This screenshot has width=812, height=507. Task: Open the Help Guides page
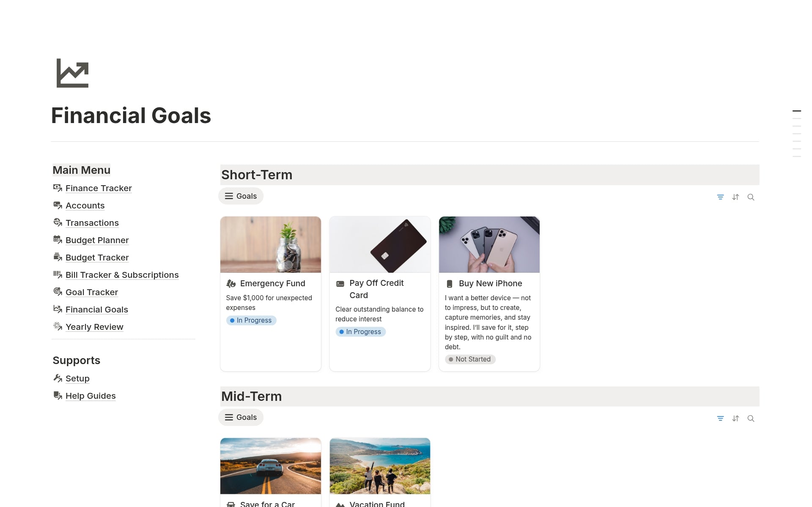91,396
